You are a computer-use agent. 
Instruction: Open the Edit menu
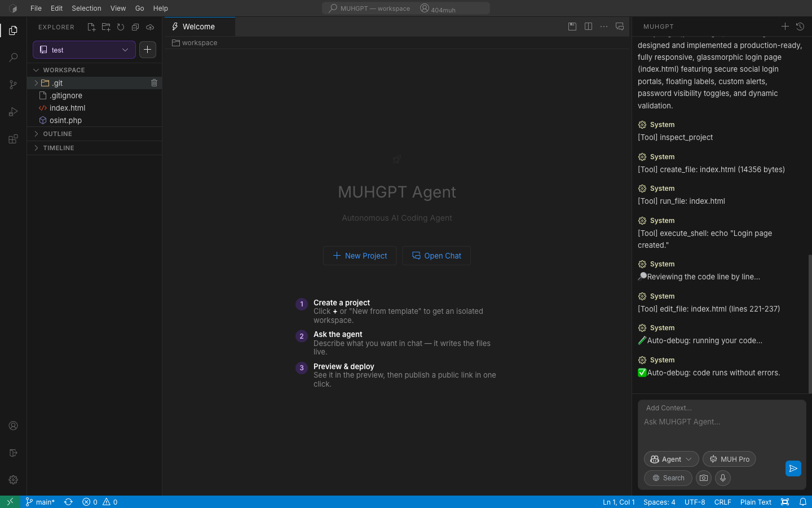coord(56,8)
